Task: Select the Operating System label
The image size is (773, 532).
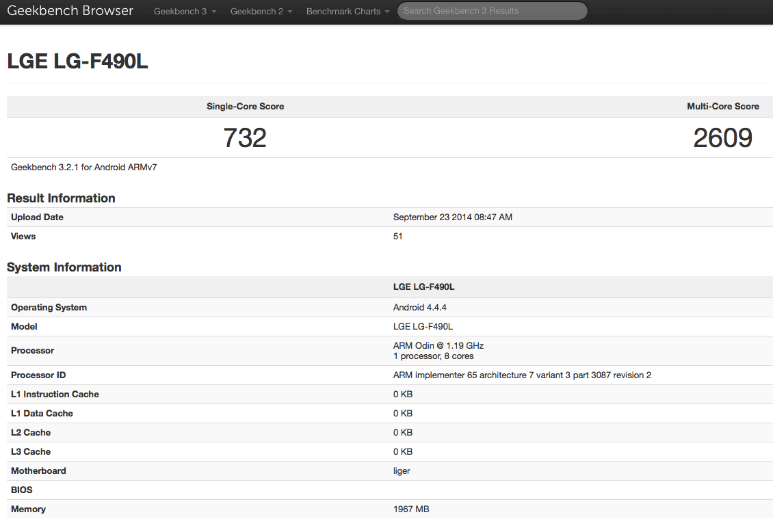Action: 49,308
